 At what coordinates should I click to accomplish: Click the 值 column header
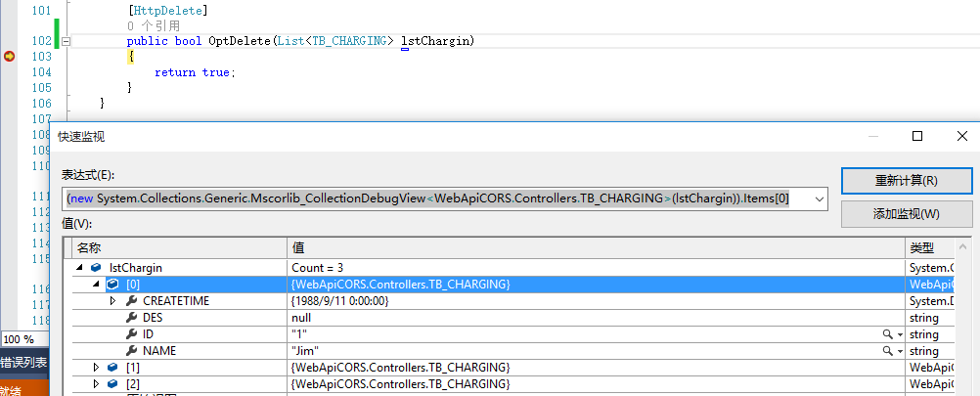(597, 248)
